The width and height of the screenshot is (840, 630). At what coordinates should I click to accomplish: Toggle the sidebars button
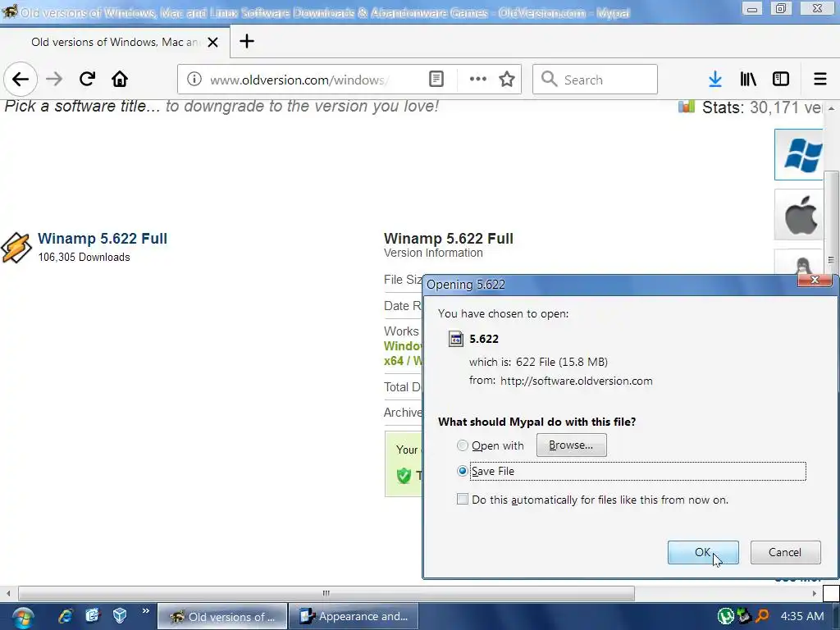tap(781, 80)
